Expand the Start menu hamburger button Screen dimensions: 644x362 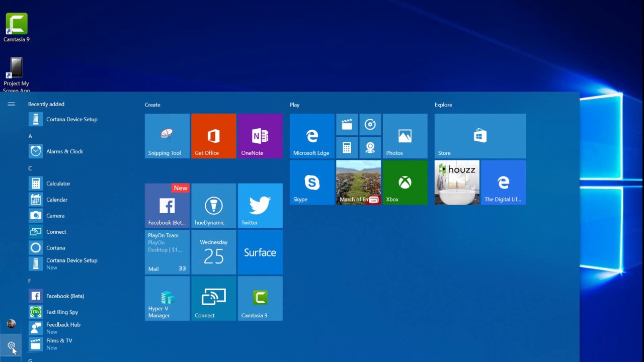click(x=11, y=104)
